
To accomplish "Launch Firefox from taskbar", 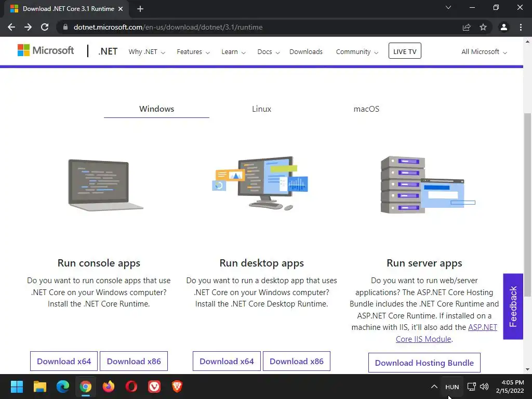I will click(x=109, y=387).
